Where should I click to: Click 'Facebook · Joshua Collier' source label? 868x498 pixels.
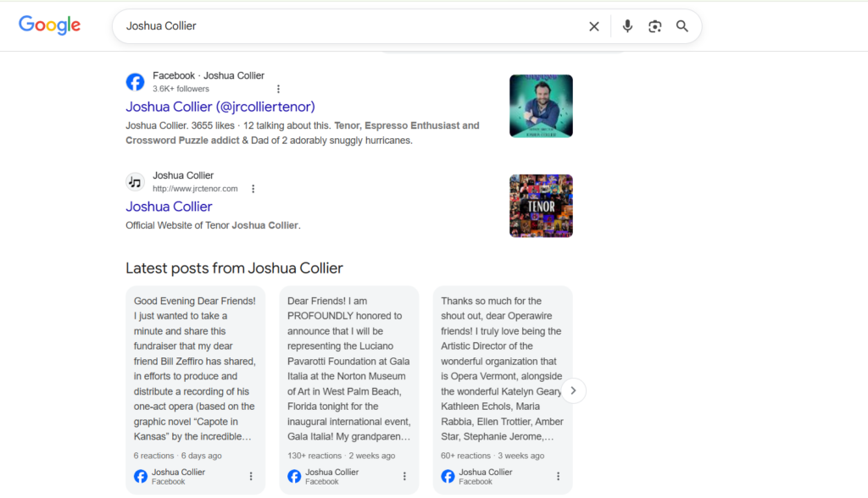[209, 76]
